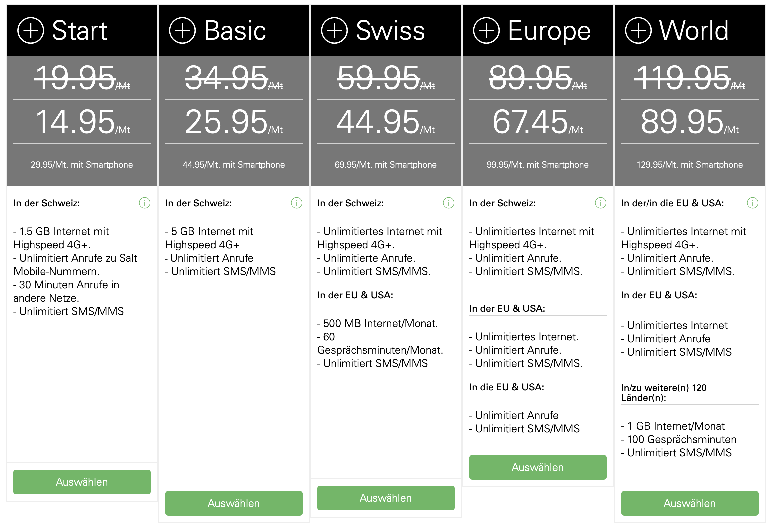
Task: Choose the World plan Auswählen button
Action: (690, 503)
